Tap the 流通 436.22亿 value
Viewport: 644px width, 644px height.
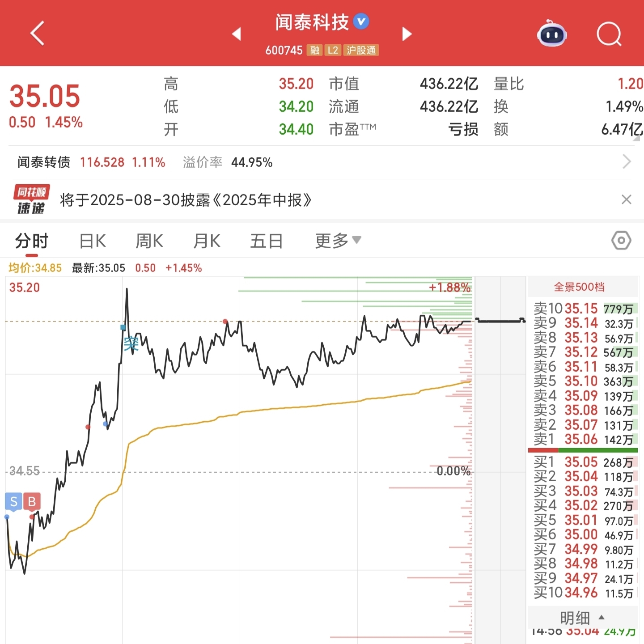(x=449, y=106)
